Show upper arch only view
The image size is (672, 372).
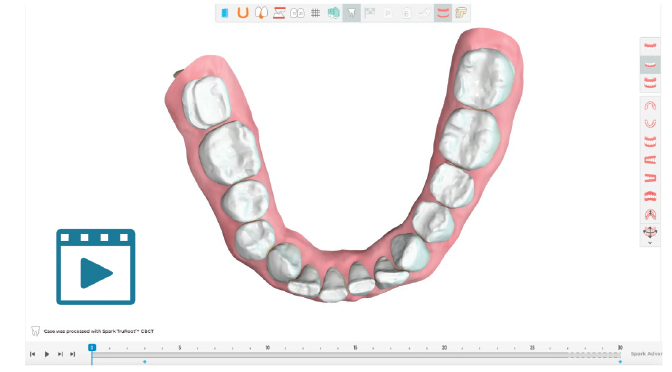coord(650,46)
